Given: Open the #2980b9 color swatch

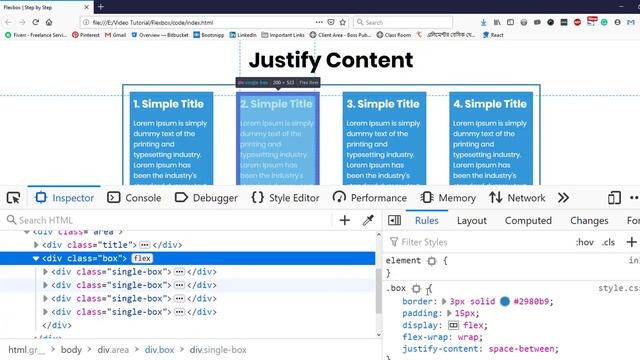Looking at the screenshot, I should tap(505, 301).
